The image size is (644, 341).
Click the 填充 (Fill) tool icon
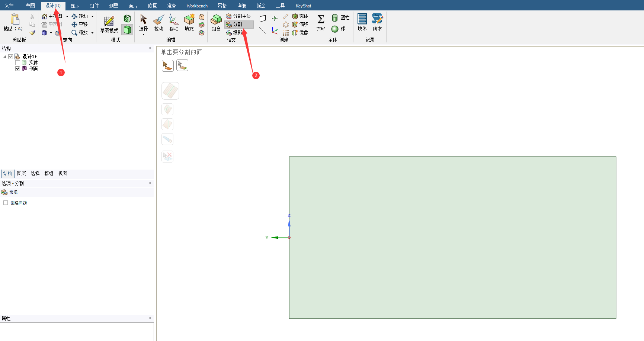[x=189, y=22]
